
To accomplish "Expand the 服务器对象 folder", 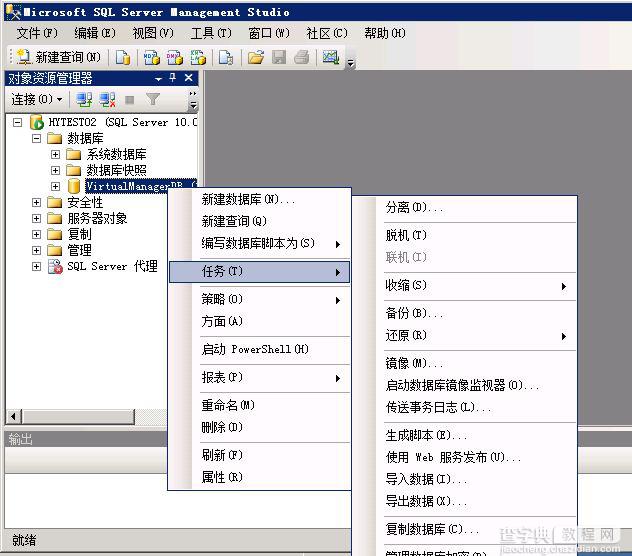I will (36, 218).
